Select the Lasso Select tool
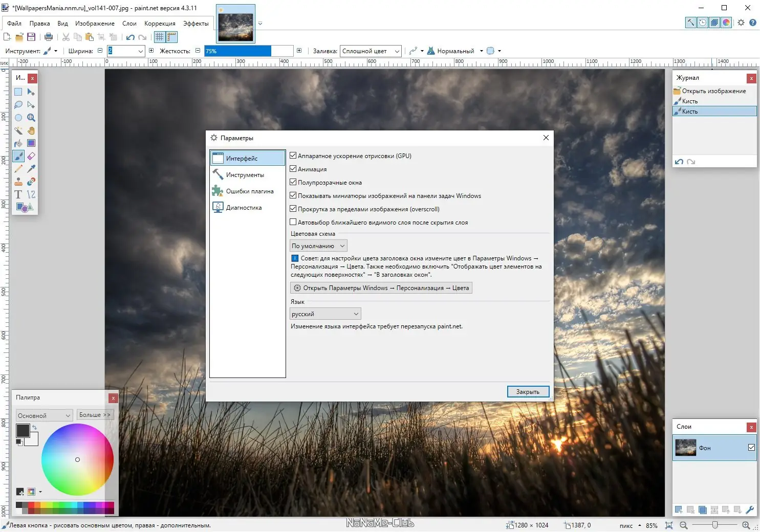Screen dimensions: 760x532 pos(18,105)
